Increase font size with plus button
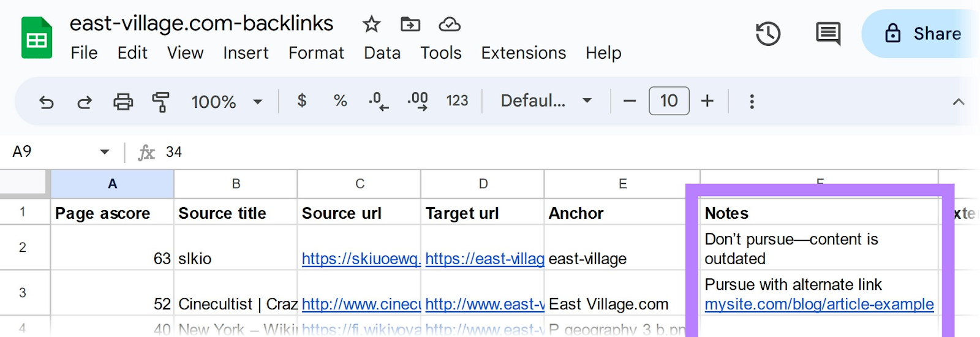 point(707,101)
